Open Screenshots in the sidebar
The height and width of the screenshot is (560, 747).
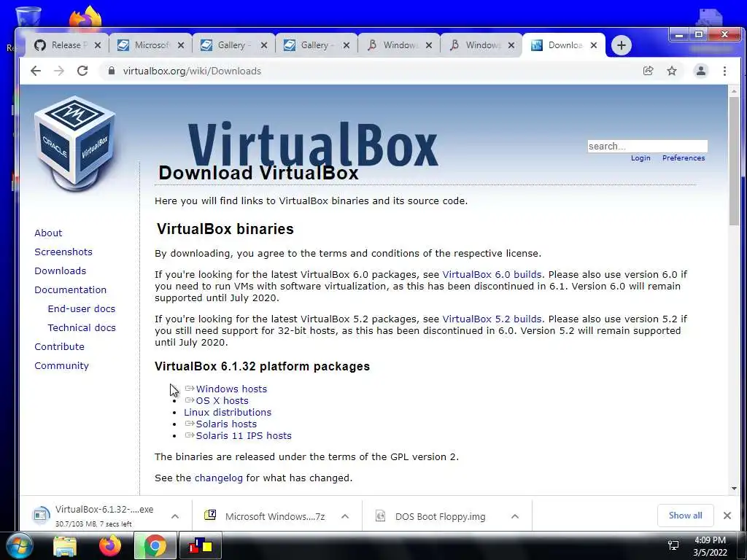coord(63,252)
